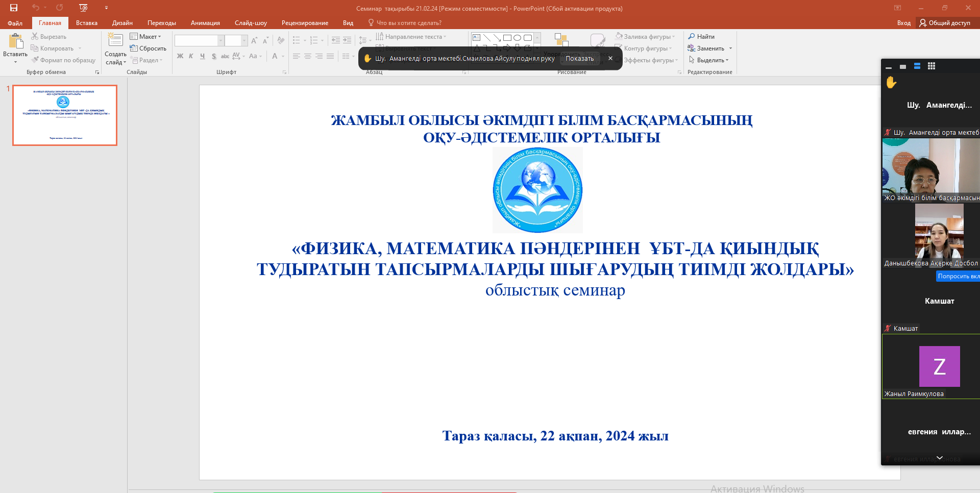980x493 pixels.
Task: Click Попросить вкл. button on the video tile
Action: 958,276
